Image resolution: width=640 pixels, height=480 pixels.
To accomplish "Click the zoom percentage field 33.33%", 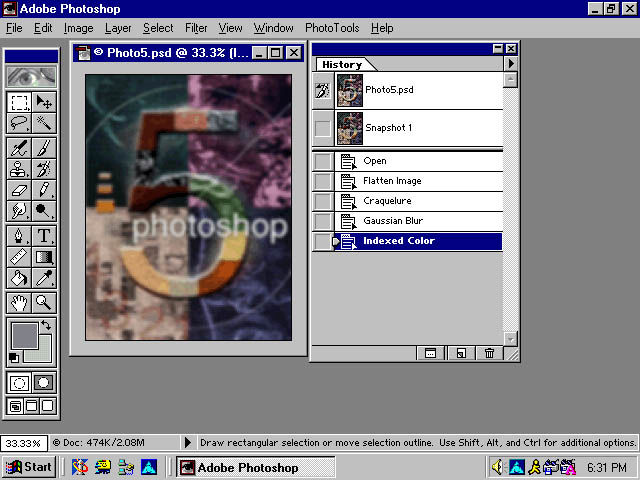I will 24,443.
